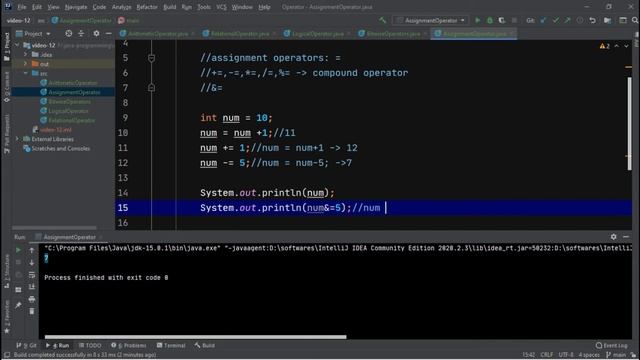The width and height of the screenshot is (640, 360).
Task: Collapse the video-12 project root
Action: coord(17,45)
